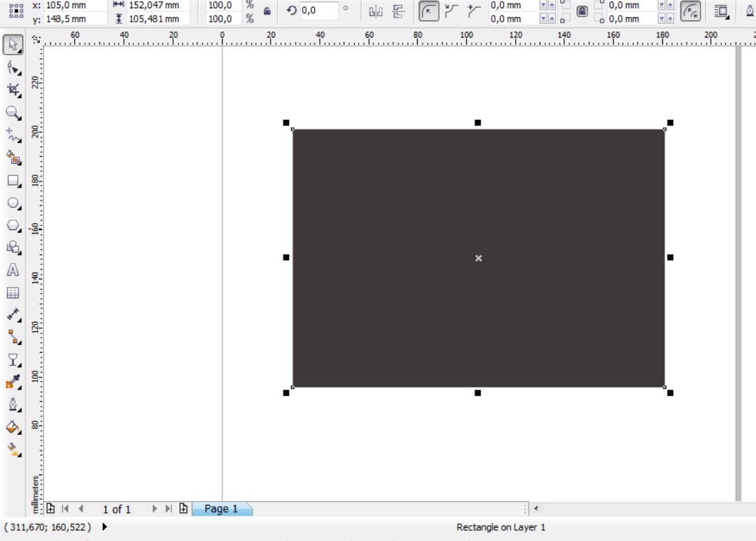Increase the top-left corner radius value
The height and width of the screenshot is (541, 756).
[553, 5]
